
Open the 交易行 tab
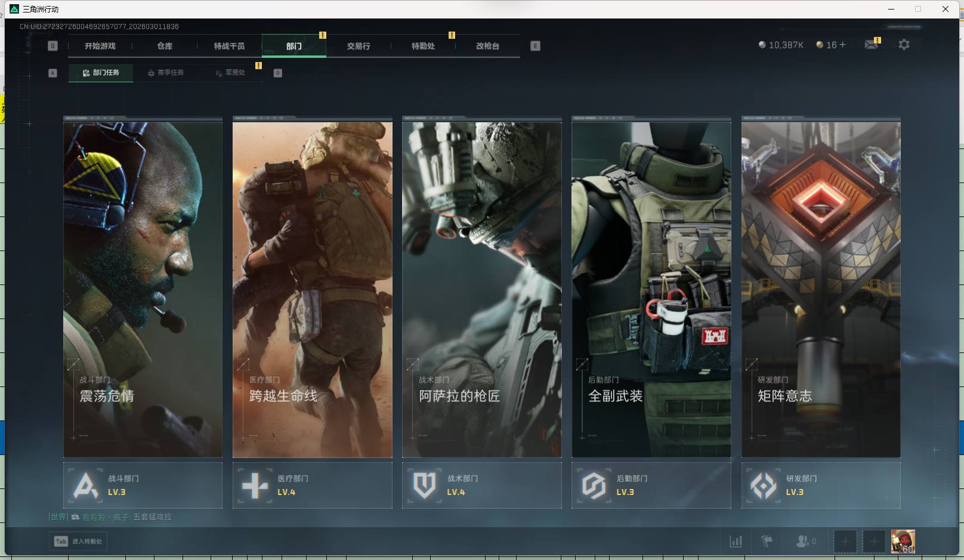(x=358, y=46)
